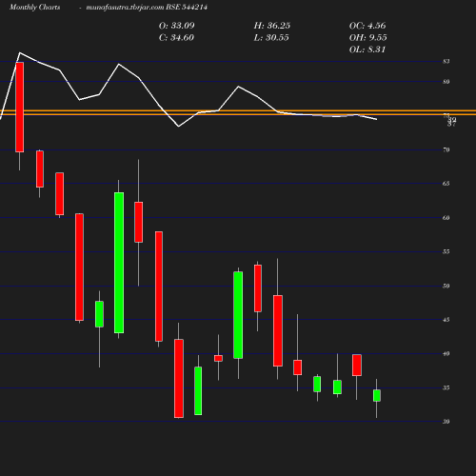This screenshot has height=476, width=476.
Task: Click the 55 price axis label
Action: pos(446,251)
